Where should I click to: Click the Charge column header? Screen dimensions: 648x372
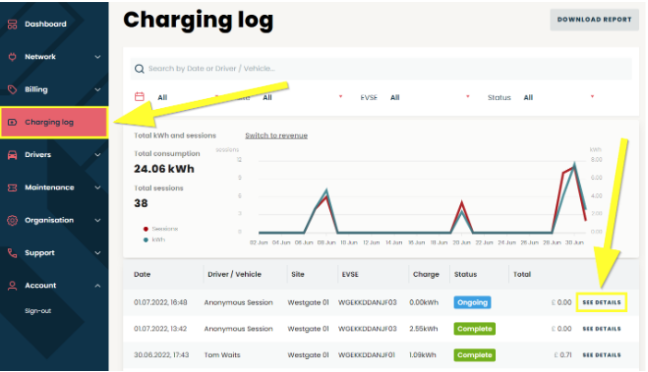tap(426, 274)
